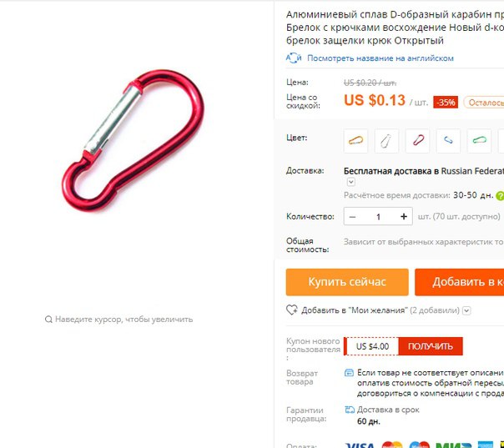Select the orange carabiner color option

355,141
